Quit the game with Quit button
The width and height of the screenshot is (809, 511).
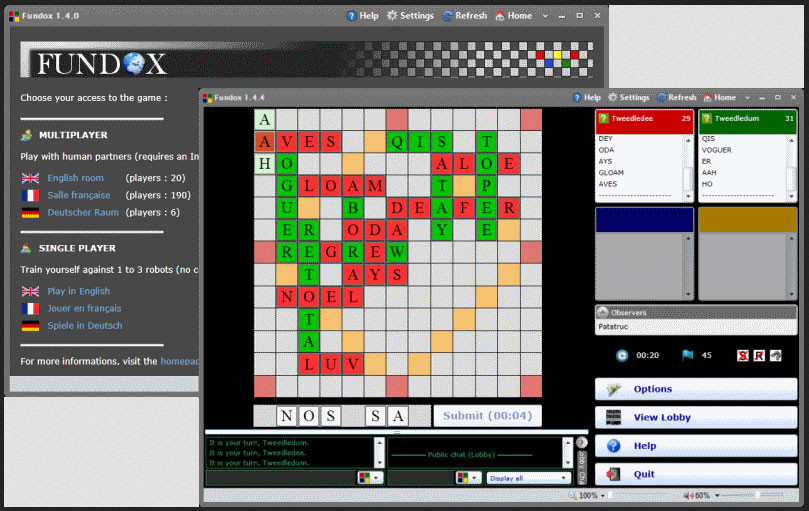point(696,474)
